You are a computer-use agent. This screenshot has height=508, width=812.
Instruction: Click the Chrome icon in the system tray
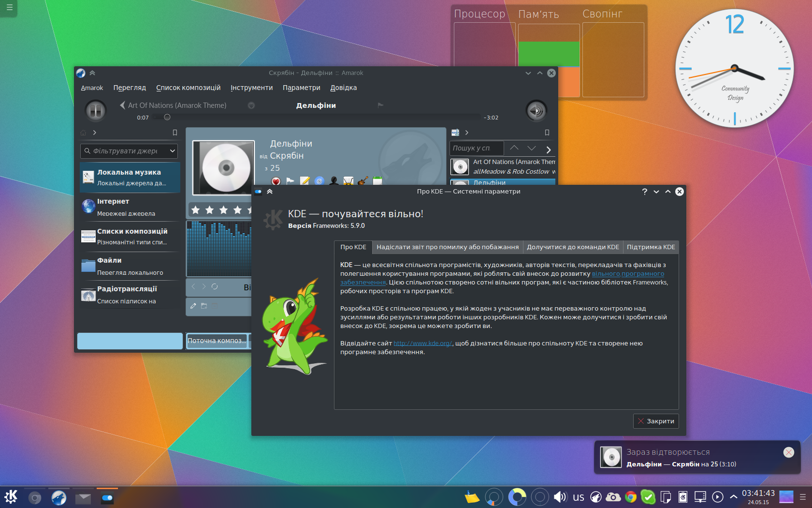click(x=630, y=497)
